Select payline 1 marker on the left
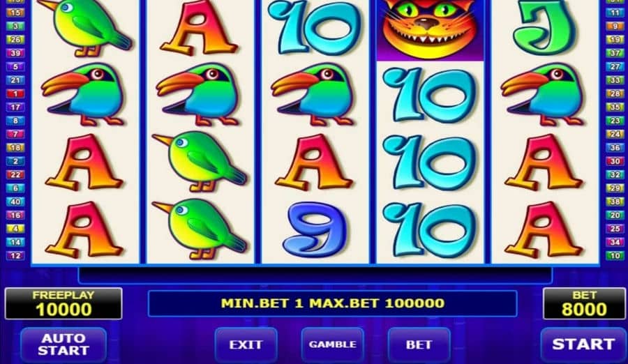 tap(15, 93)
